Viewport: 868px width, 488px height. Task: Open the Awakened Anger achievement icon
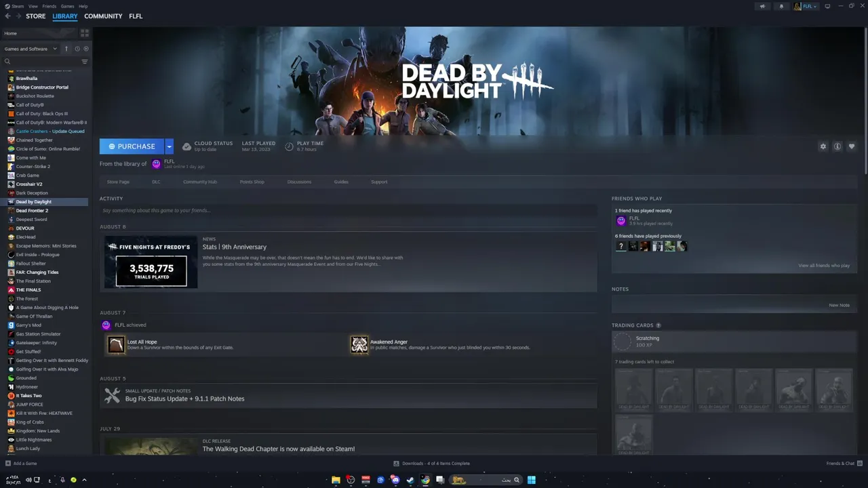point(359,344)
